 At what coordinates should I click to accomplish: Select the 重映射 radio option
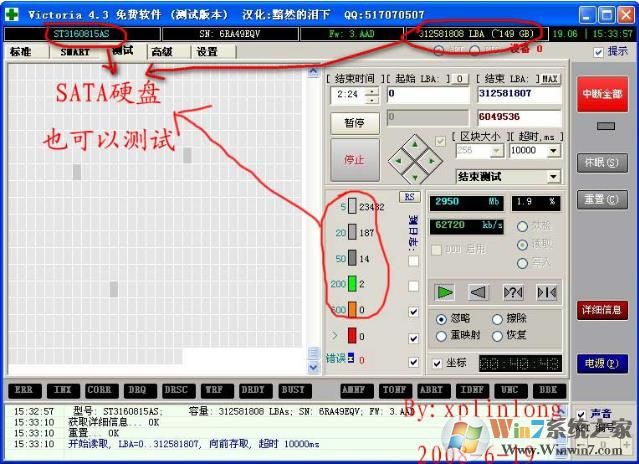(x=441, y=336)
